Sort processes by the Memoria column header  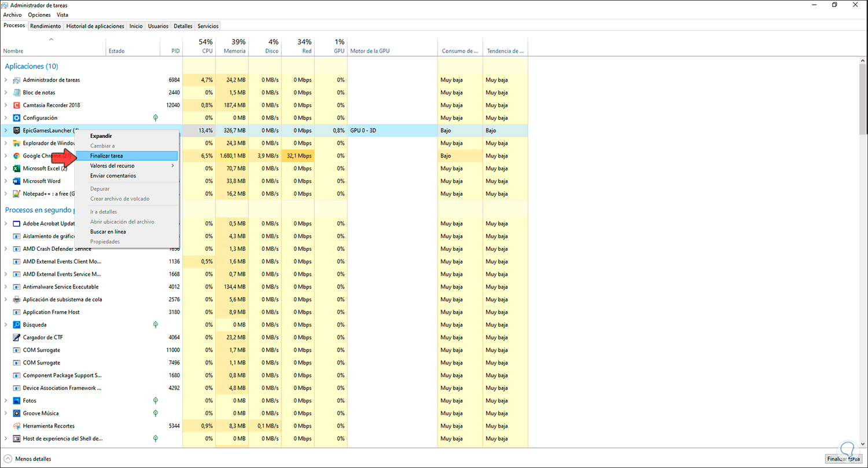pyautogui.click(x=232, y=46)
